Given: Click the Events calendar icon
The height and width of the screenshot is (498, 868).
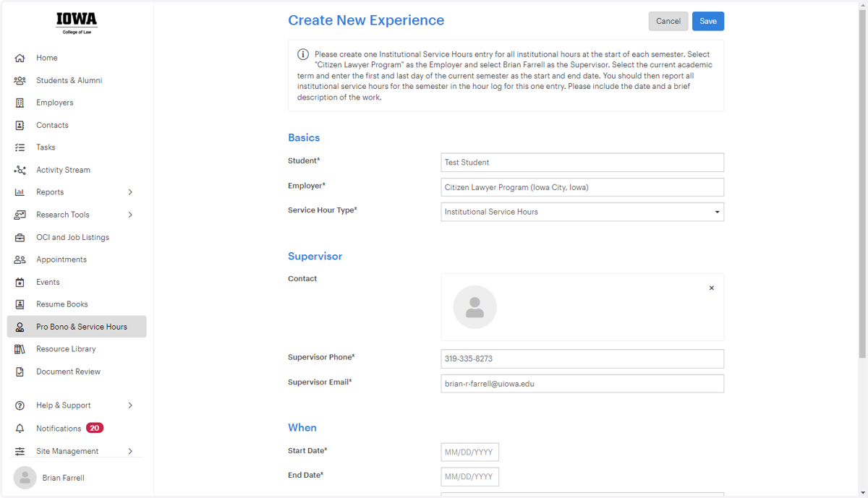Looking at the screenshot, I should click(20, 282).
